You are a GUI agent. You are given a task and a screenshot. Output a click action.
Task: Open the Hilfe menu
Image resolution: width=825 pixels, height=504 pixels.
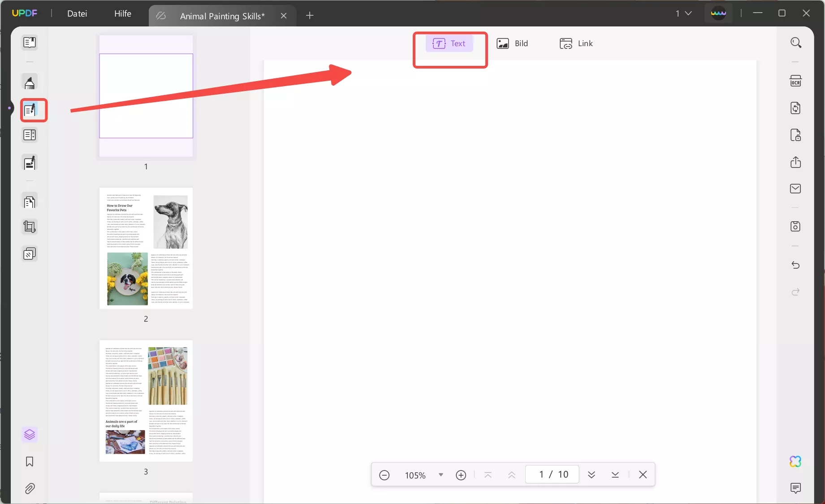pyautogui.click(x=123, y=13)
